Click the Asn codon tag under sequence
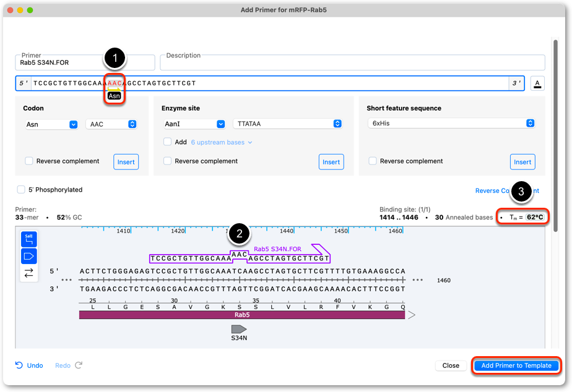 click(114, 96)
